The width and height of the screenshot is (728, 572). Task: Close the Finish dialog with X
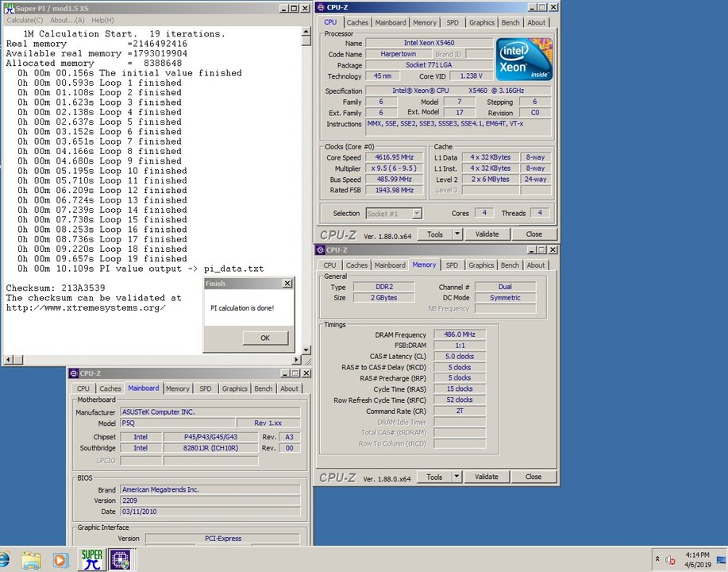tap(287, 283)
